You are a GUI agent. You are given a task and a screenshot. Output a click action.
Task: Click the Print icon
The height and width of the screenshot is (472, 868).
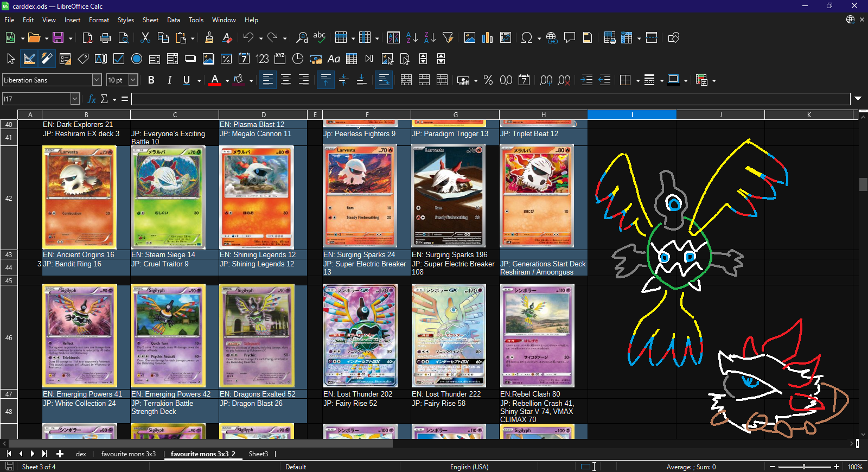click(105, 37)
